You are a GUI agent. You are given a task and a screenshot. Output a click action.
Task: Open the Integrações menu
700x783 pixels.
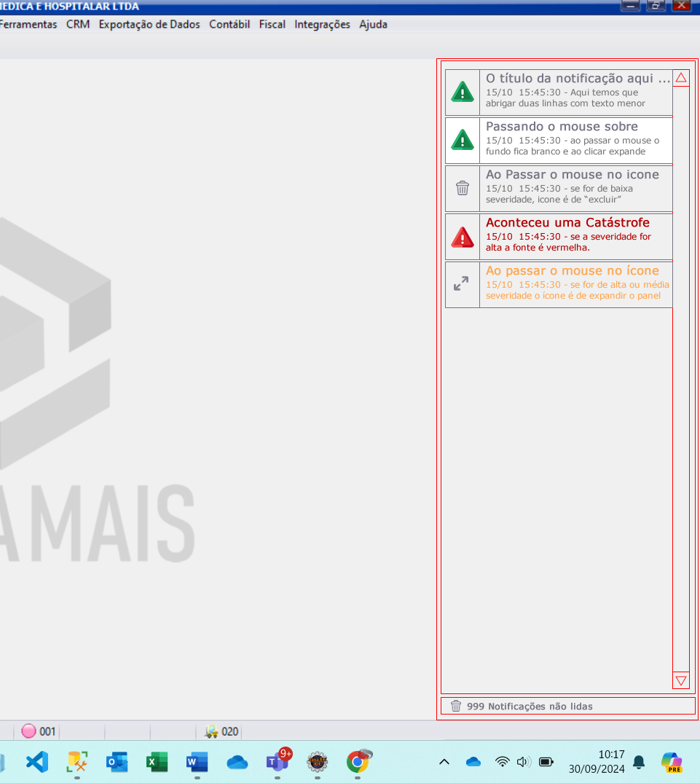tap(322, 24)
